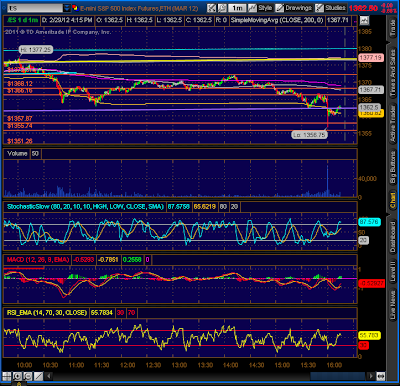Open the Style menu

coord(261,8)
